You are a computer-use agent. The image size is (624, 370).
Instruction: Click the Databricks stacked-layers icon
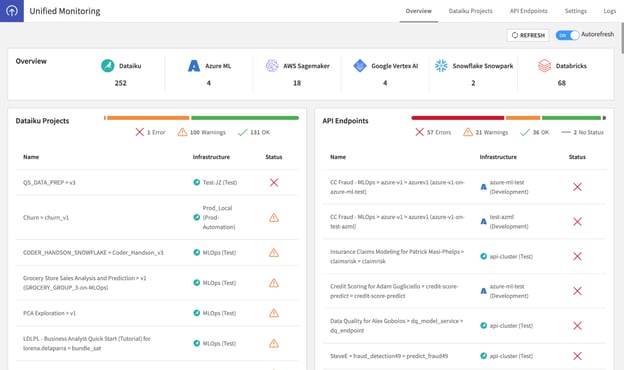pyautogui.click(x=544, y=66)
